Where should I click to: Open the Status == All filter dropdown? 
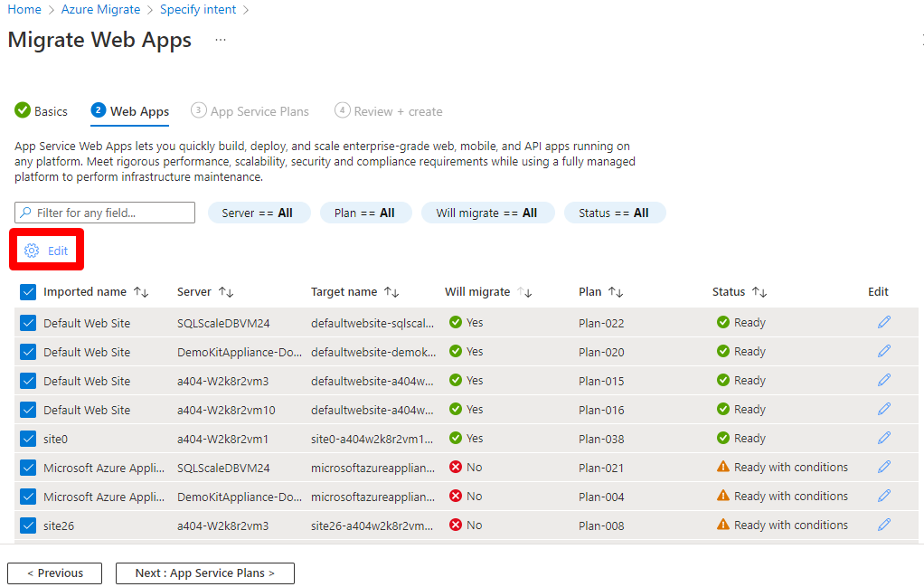(x=615, y=212)
